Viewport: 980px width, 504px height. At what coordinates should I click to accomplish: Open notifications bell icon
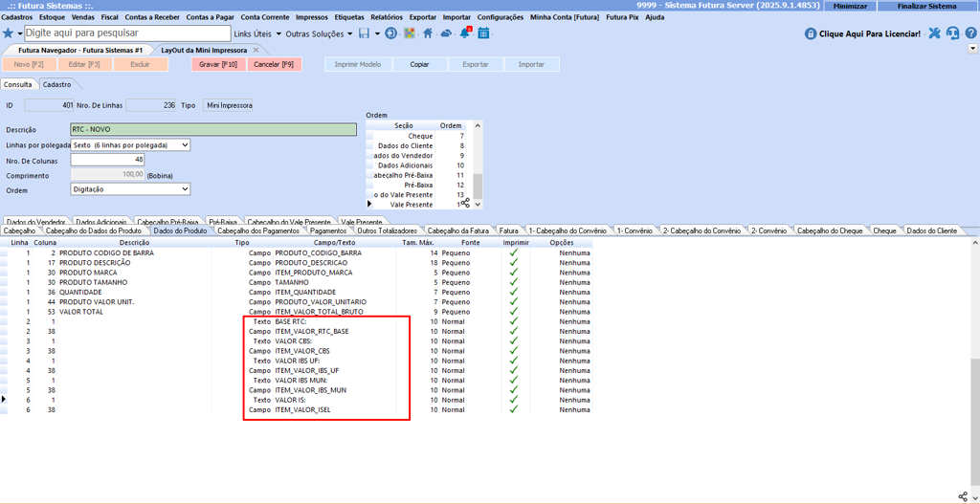465,33
